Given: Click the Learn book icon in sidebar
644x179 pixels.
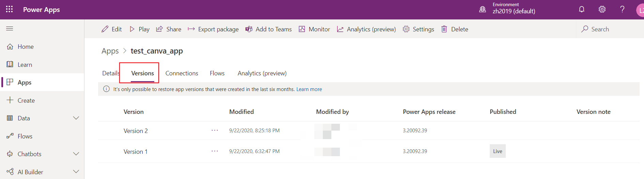Looking at the screenshot, I should [x=10, y=64].
